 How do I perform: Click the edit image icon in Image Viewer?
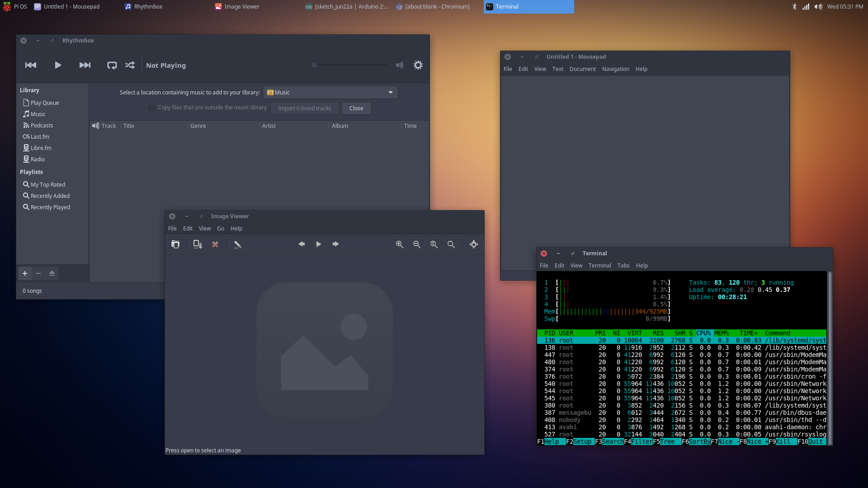[237, 244]
